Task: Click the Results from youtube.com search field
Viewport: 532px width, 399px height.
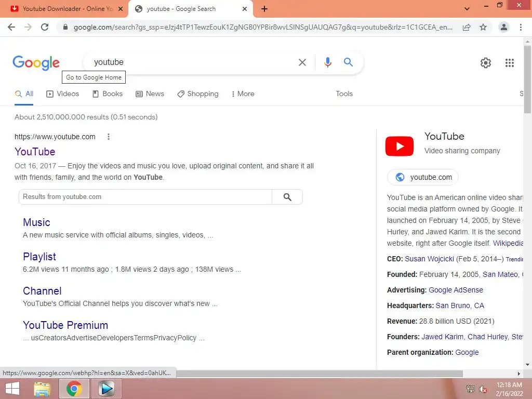Action: pyautogui.click(x=145, y=197)
